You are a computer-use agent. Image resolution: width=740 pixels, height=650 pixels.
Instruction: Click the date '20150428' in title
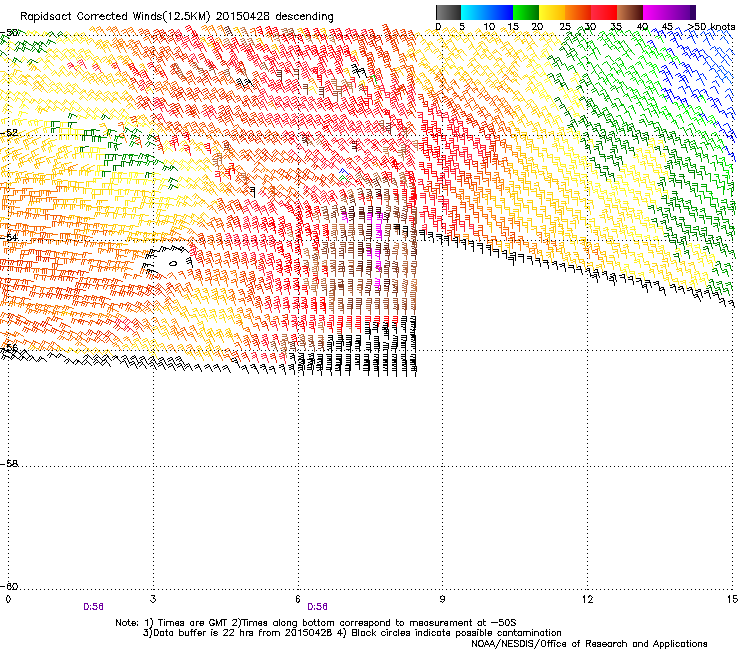243,17
